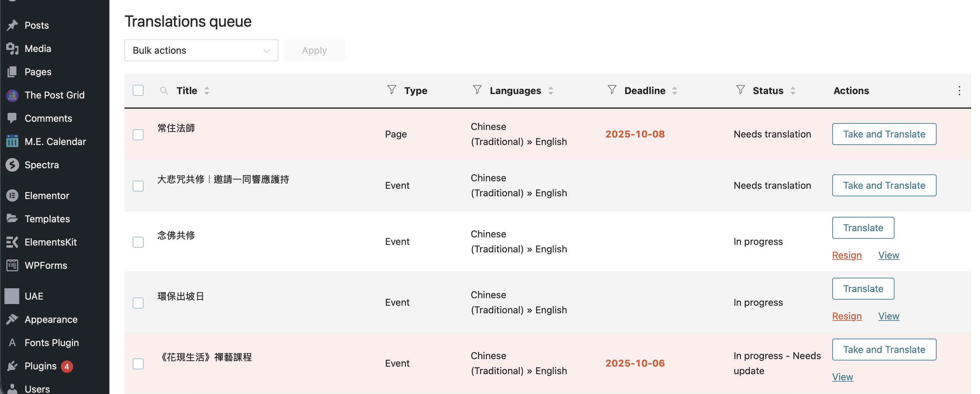Open the Plugins menu item
The image size is (980, 394).
coord(40,366)
